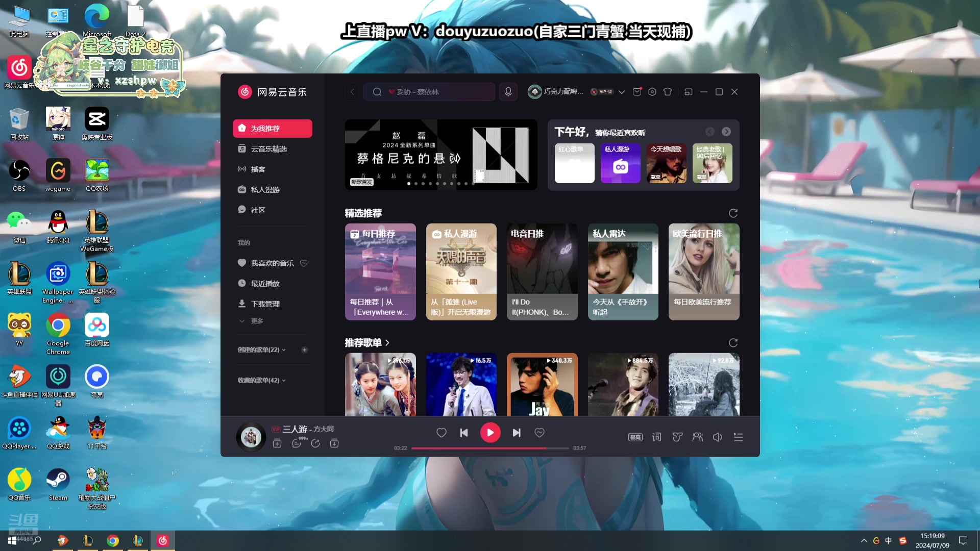The image size is (980, 551).
Task: Toggle heartbeat mode in player controls
Action: [540, 433]
